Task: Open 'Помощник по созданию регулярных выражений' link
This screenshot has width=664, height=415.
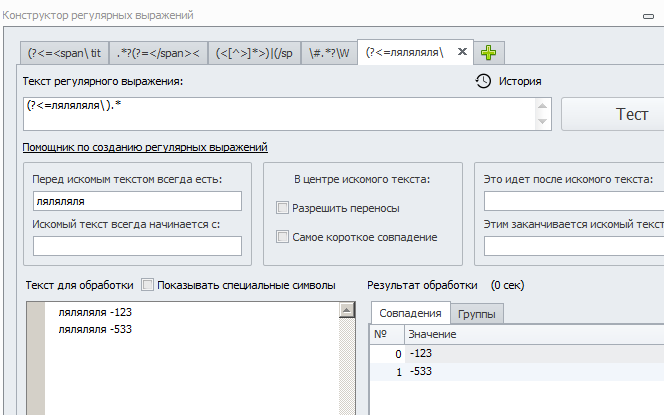Action: tap(144, 147)
